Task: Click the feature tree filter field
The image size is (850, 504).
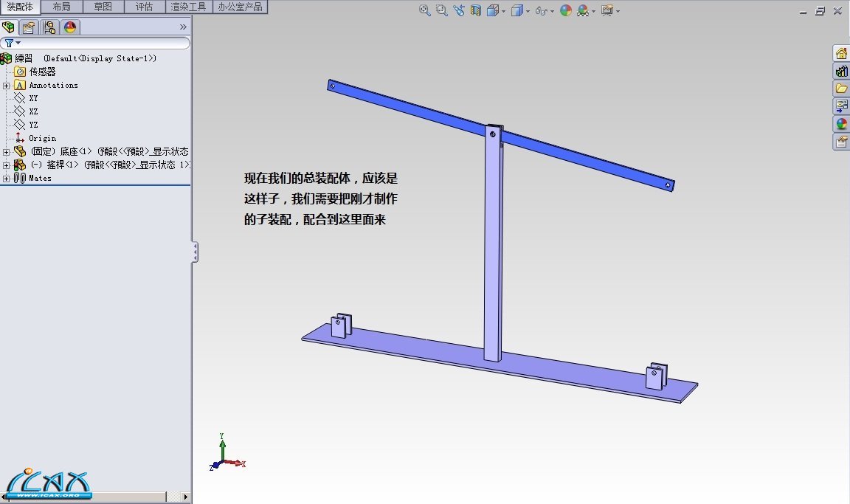Action: (x=100, y=44)
